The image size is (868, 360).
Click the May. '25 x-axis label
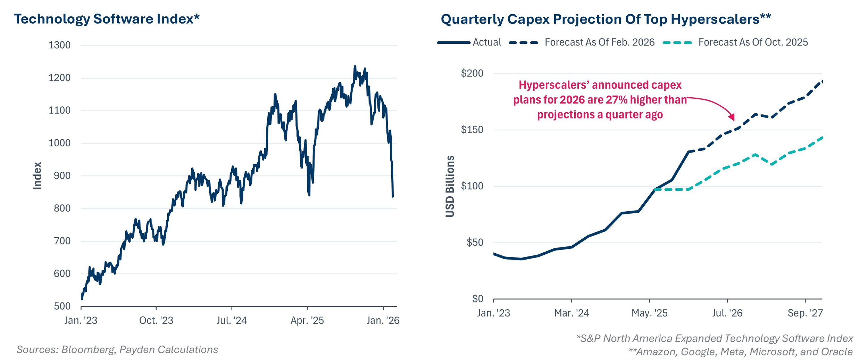tap(649, 313)
